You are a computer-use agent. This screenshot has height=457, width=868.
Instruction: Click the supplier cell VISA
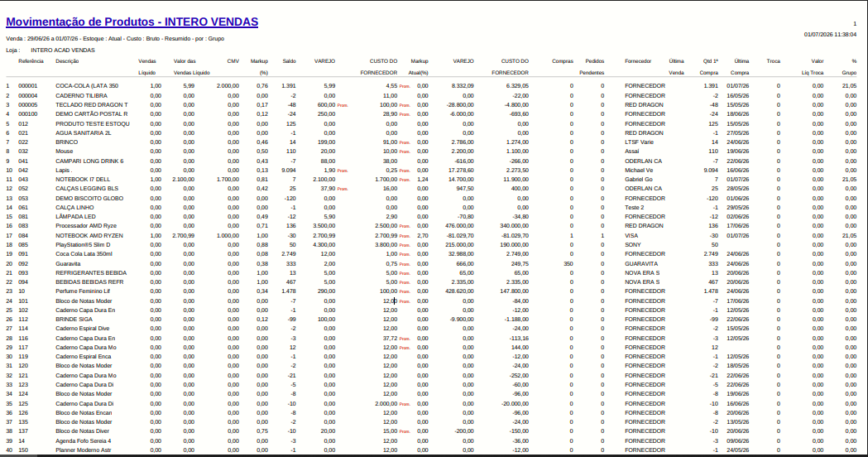point(631,235)
